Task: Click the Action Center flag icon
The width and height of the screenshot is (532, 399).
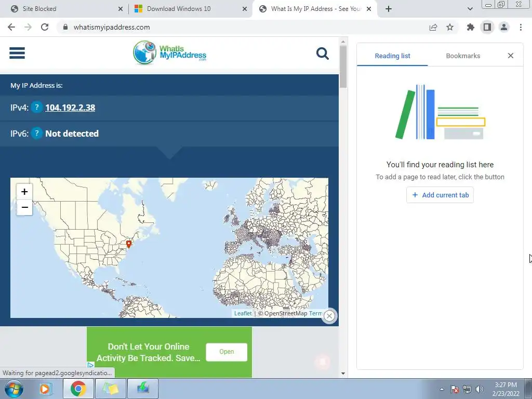Action: click(455, 389)
